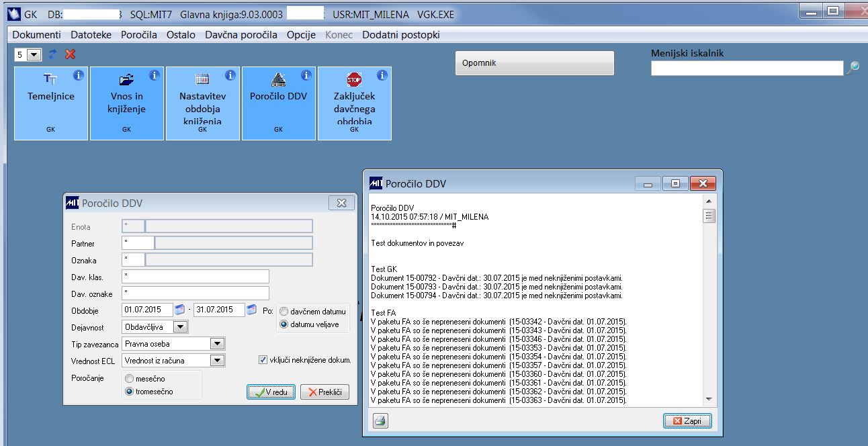Image resolution: width=868 pixels, height=446 pixels.
Task: Expand Tip zavezanca dropdown (Pravna oseba)
Action: click(x=216, y=344)
